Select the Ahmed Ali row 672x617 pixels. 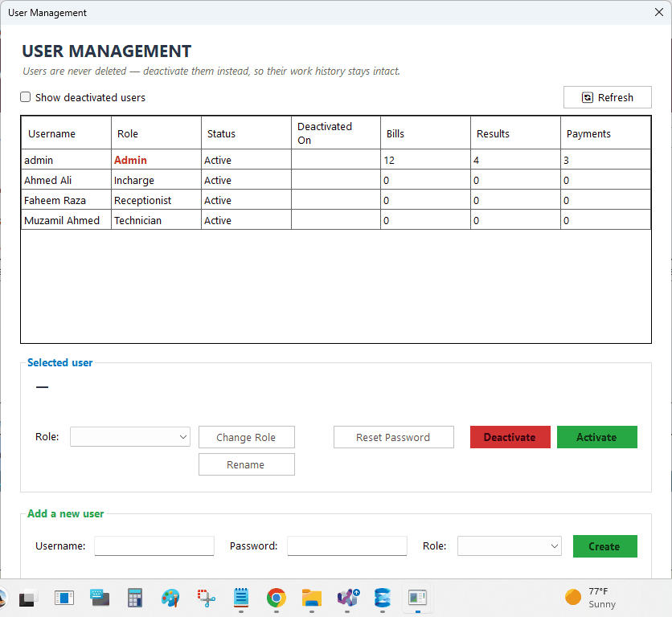(336, 180)
